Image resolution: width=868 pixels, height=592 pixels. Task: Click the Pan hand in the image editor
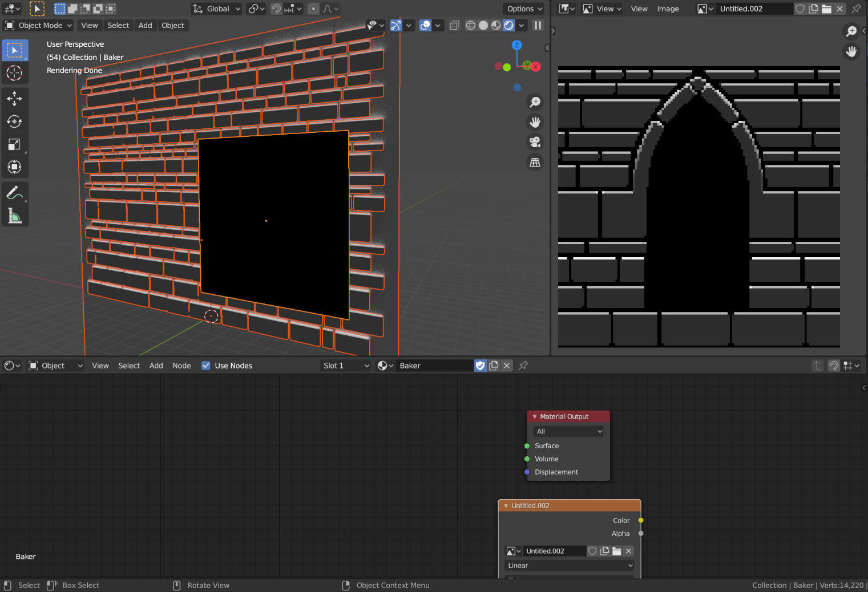(x=851, y=51)
